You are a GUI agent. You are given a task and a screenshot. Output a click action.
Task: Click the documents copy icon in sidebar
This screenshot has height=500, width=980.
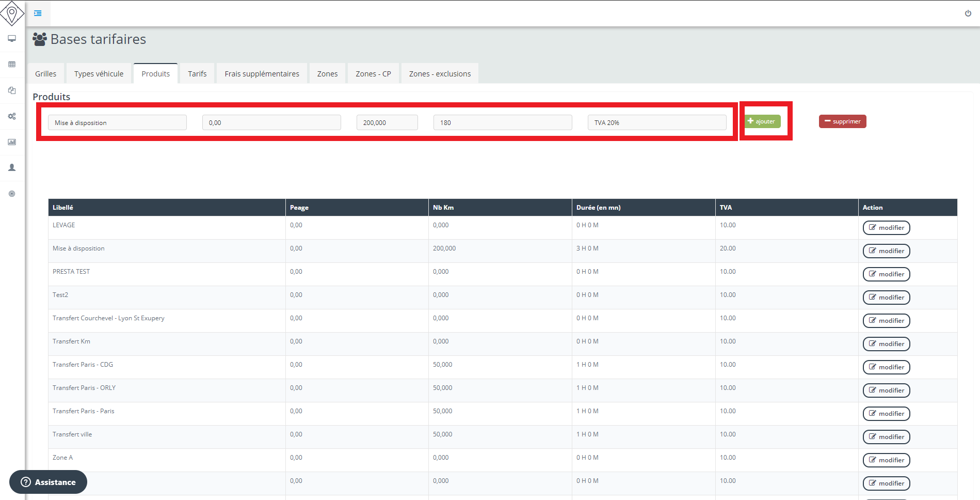pyautogui.click(x=12, y=90)
